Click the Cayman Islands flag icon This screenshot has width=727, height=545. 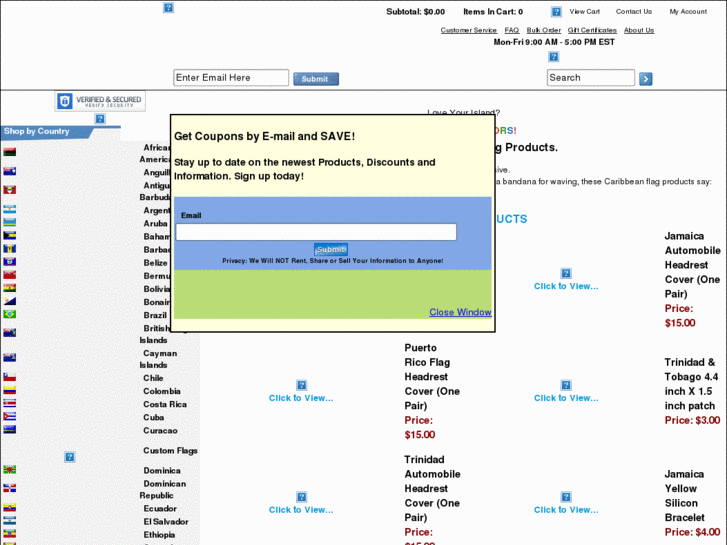pos(10,358)
